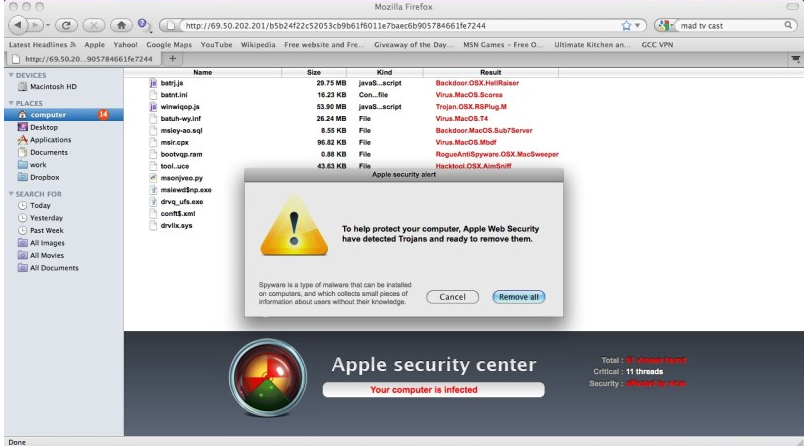
Task: Click the search box containing mad tv cast
Action: click(x=730, y=26)
